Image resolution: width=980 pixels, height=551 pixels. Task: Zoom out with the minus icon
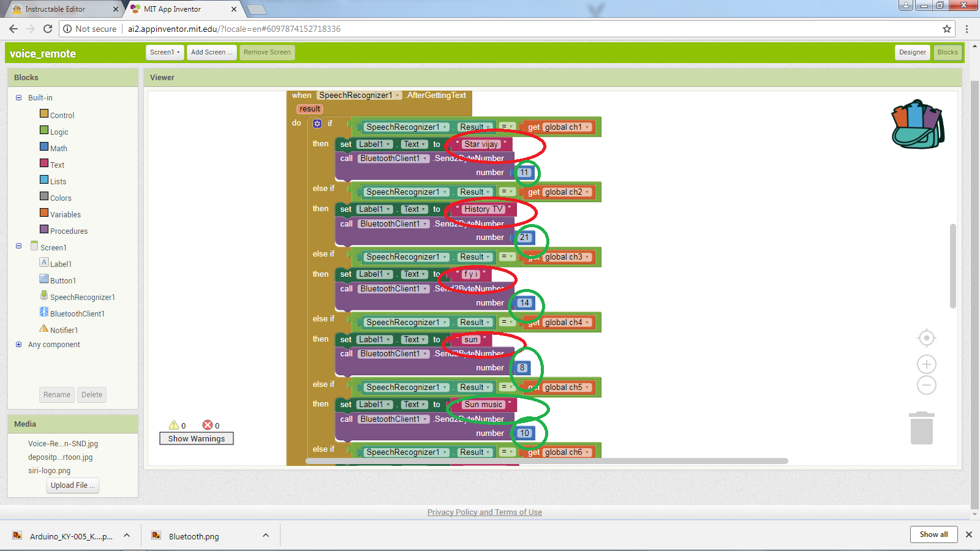click(x=927, y=385)
